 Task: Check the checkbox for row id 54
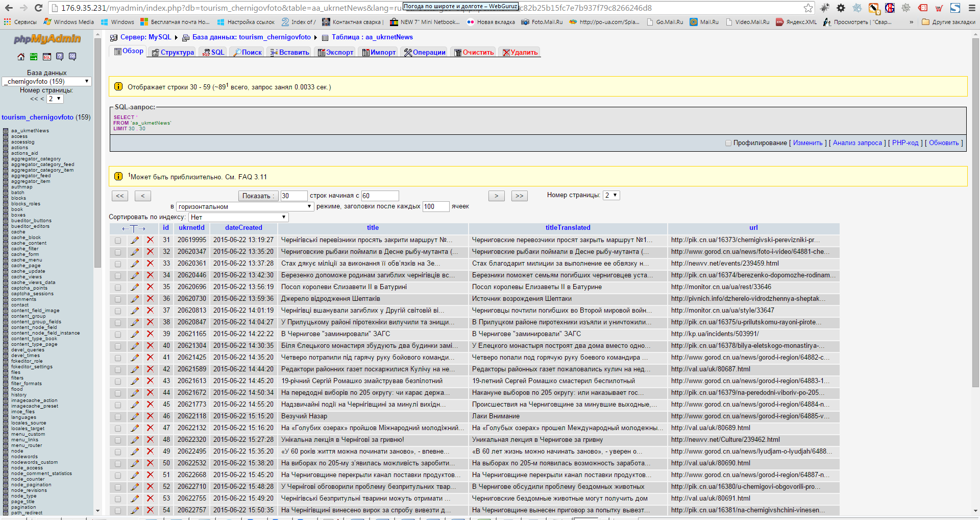pos(118,511)
